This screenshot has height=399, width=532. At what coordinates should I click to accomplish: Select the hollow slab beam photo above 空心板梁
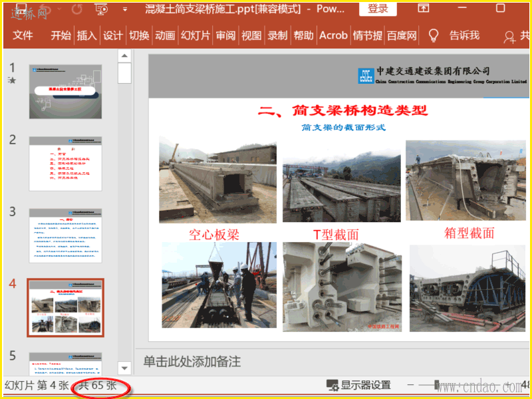218,180
